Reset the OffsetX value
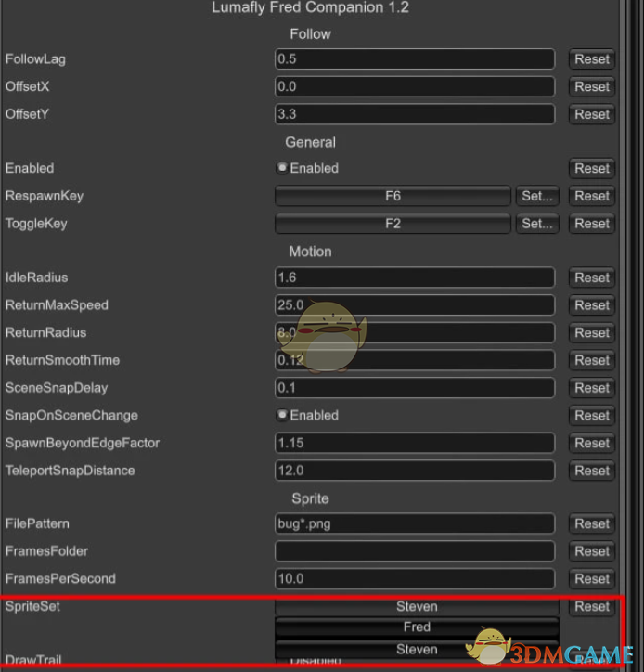The width and height of the screenshot is (644, 672). click(x=592, y=86)
